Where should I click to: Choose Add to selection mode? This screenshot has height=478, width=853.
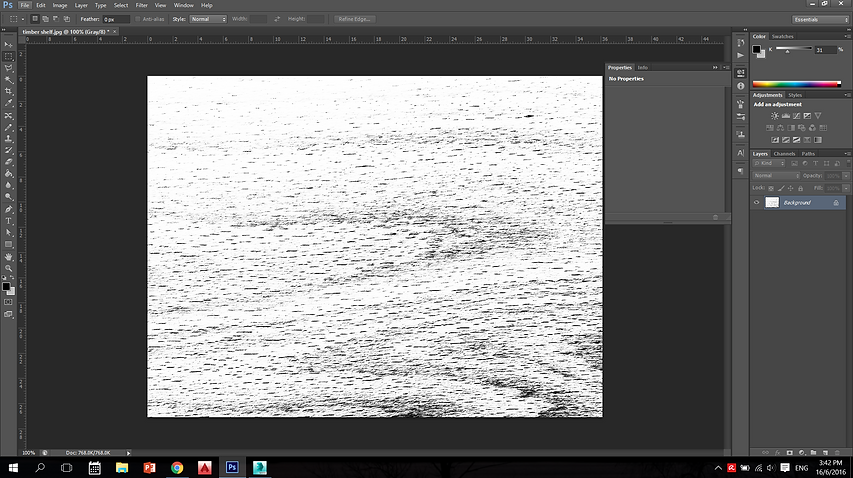(x=46, y=19)
